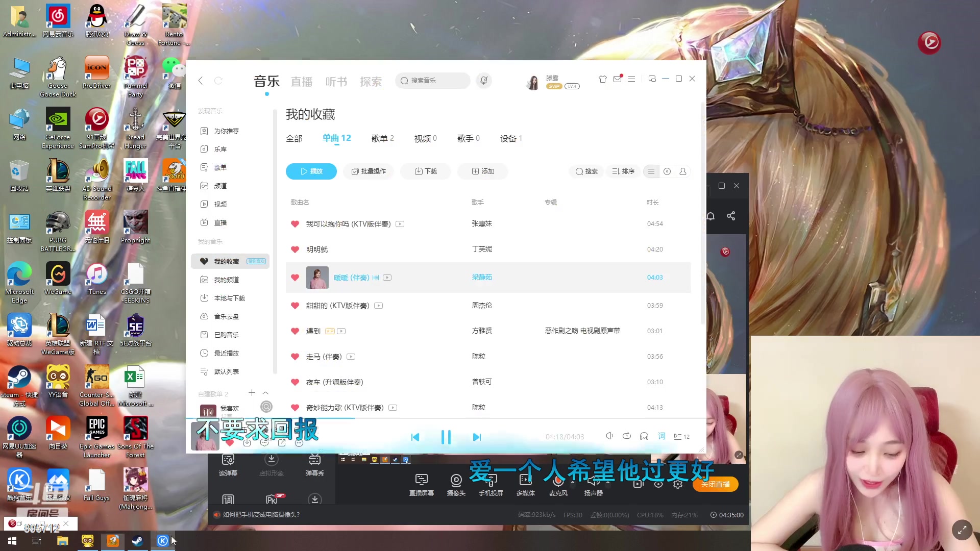Switch to the 歌单 tab in favorites
This screenshot has height=551, width=980.
[380, 138]
